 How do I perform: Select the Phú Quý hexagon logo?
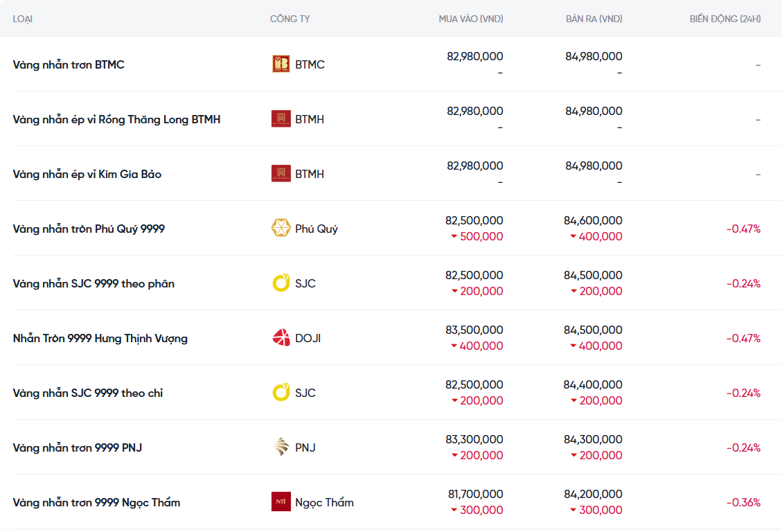[281, 229]
